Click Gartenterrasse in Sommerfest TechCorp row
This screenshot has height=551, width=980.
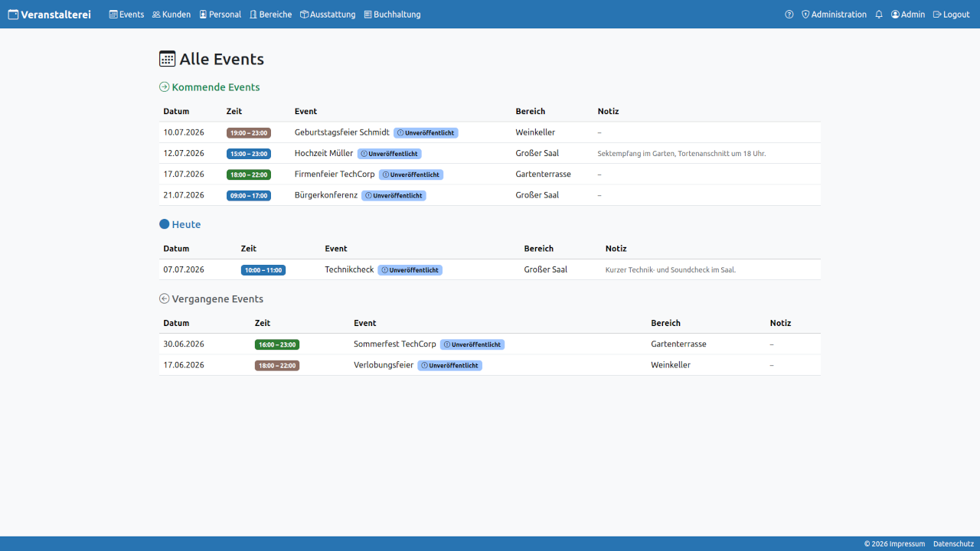679,344
